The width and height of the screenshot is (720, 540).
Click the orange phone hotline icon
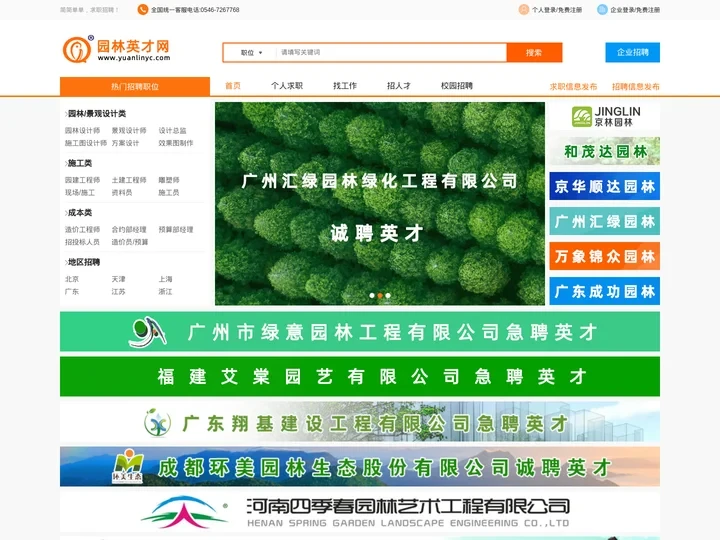coord(143,10)
